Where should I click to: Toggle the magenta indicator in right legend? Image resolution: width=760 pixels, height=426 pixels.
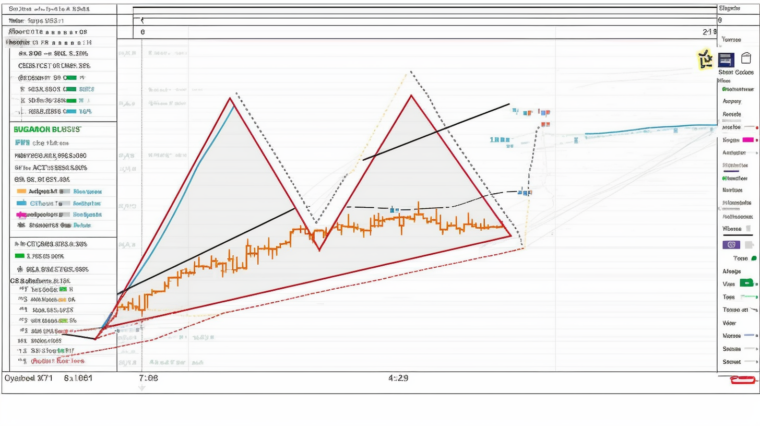748,140
